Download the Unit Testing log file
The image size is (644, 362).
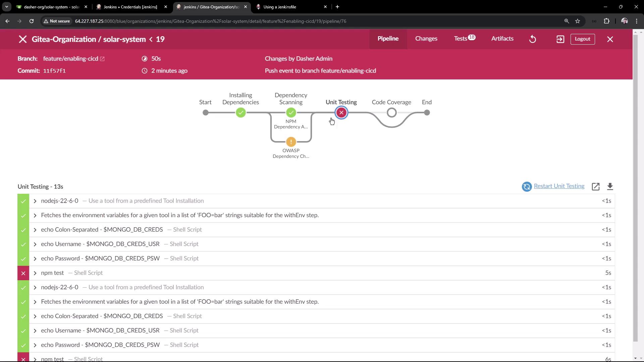pos(610,187)
